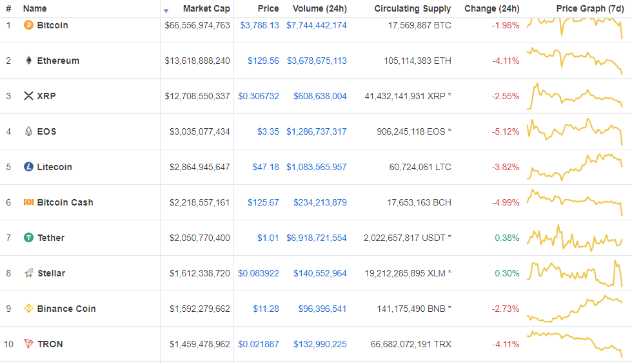Click Tether price $1.01
Screen dimensions: 632x364
point(268,238)
